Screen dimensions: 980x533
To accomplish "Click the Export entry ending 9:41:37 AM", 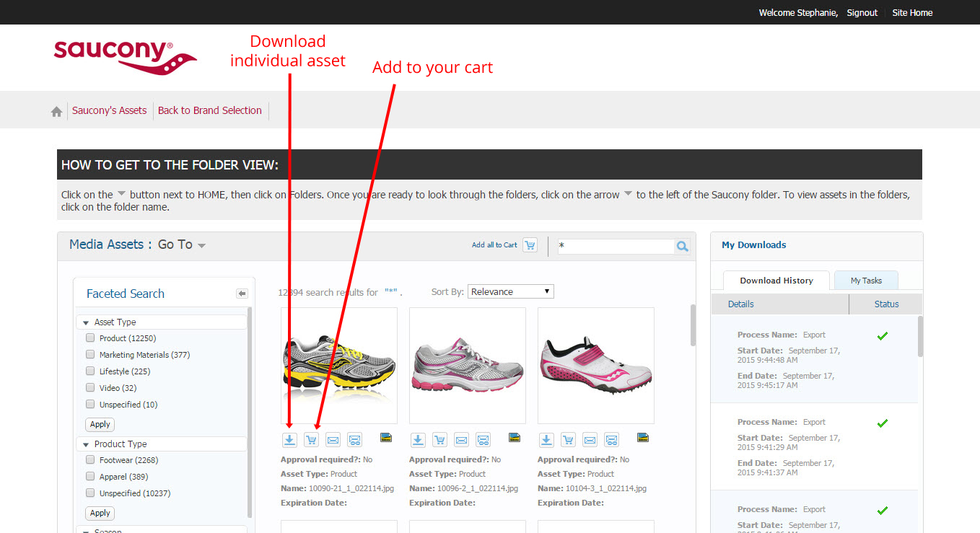I will click(x=814, y=446).
